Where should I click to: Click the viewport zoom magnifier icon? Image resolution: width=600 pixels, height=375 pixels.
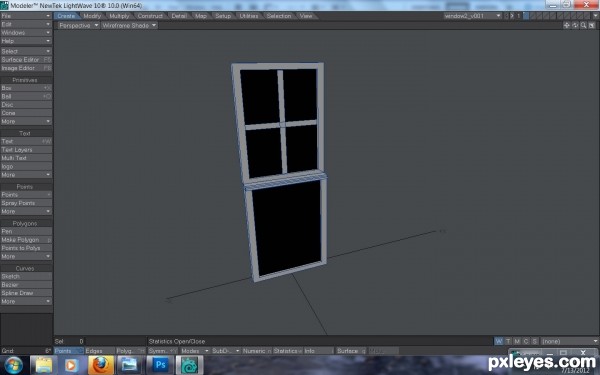(584, 25)
